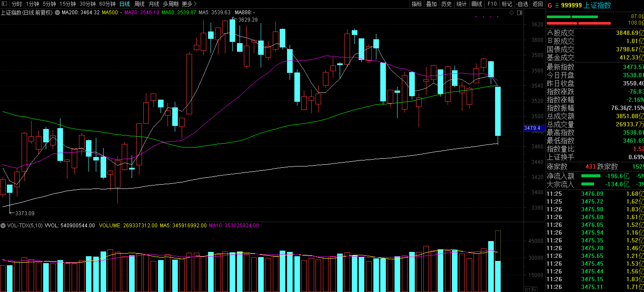Open the 画线 drawing tools

coord(477,4)
